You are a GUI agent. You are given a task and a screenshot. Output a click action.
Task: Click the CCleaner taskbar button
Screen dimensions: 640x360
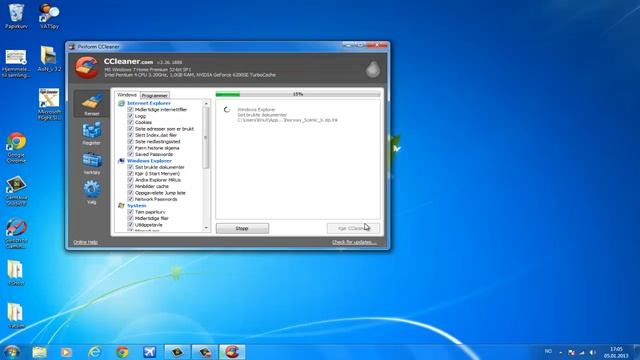[232, 352]
